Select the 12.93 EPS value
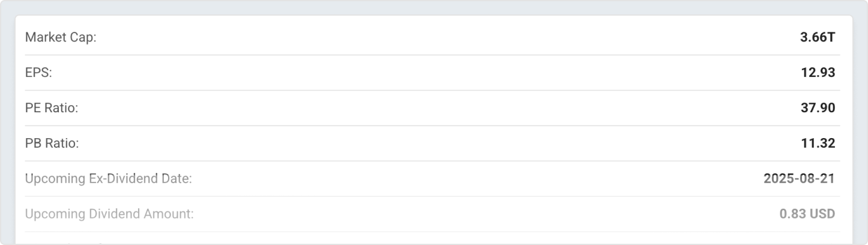868x245 pixels. coord(818,73)
